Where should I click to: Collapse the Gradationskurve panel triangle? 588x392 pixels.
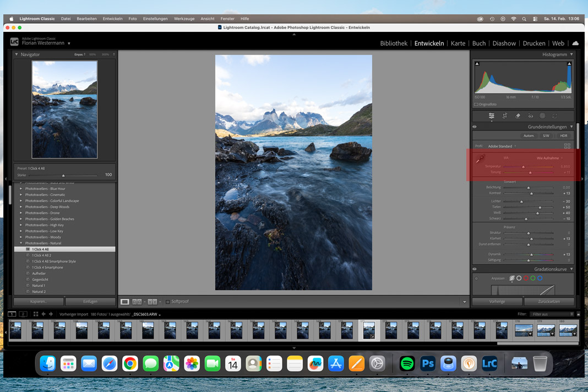[571, 269]
